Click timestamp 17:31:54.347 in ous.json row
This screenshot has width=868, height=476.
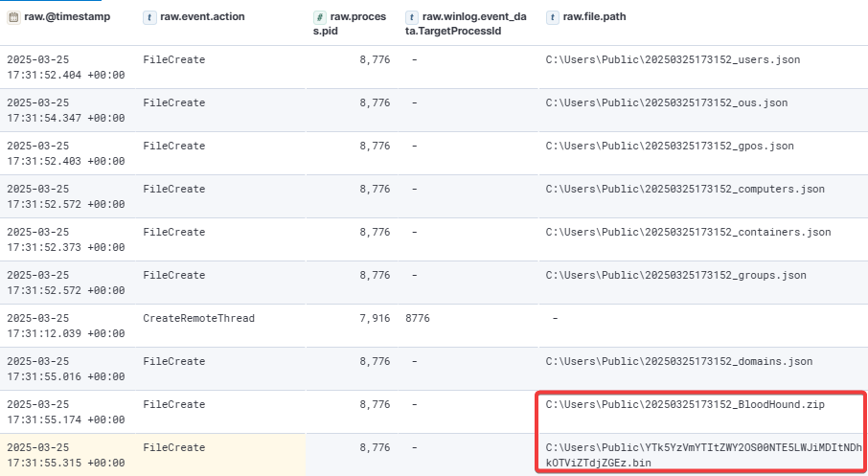[66, 110]
